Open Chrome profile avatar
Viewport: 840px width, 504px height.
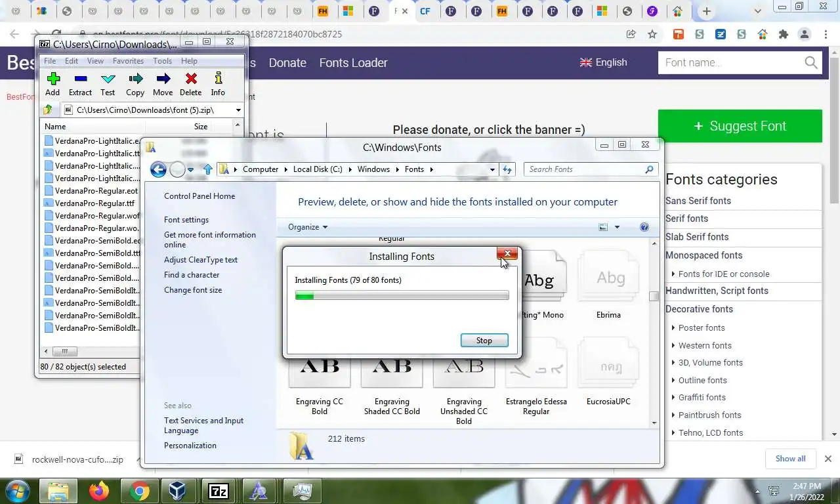click(x=804, y=34)
